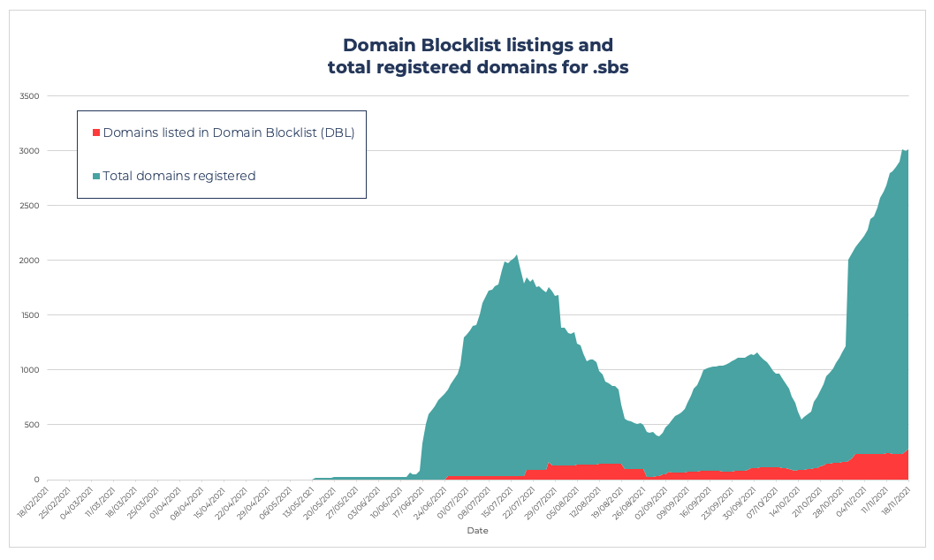This screenshot has width=934, height=560.
Task: Click the red Domain Blocklist legend swatch
Action: (x=96, y=132)
